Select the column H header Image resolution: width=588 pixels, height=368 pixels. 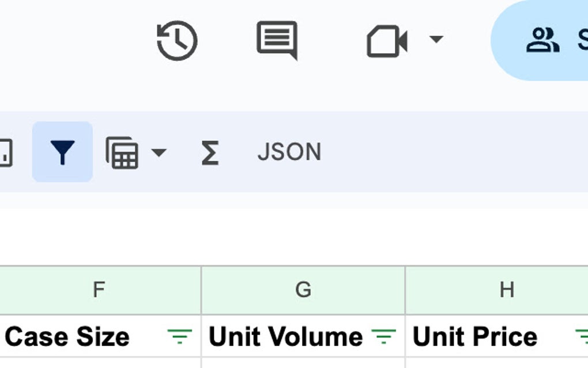[x=506, y=290]
